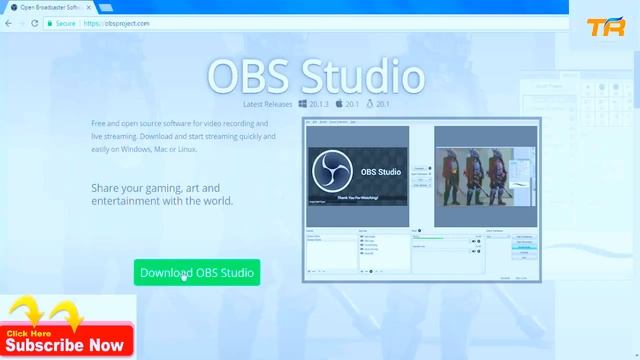
Task: Click the Apple macOS release 20.1 icon
Action: (x=339, y=104)
